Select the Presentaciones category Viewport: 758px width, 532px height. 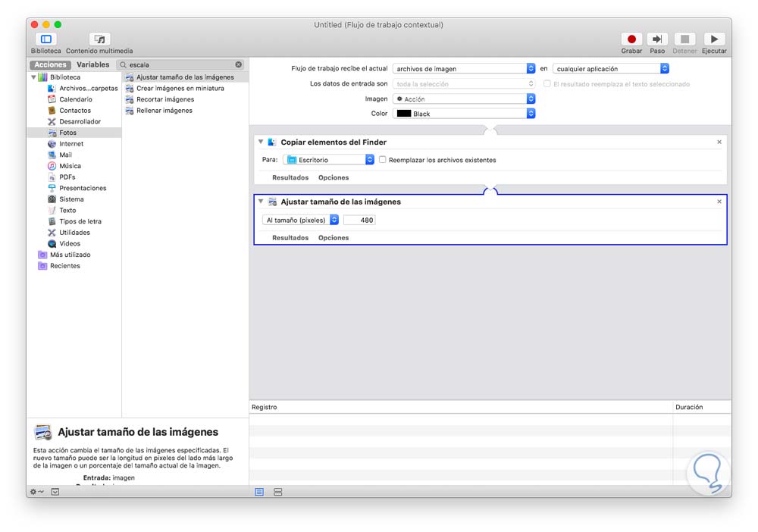point(77,189)
